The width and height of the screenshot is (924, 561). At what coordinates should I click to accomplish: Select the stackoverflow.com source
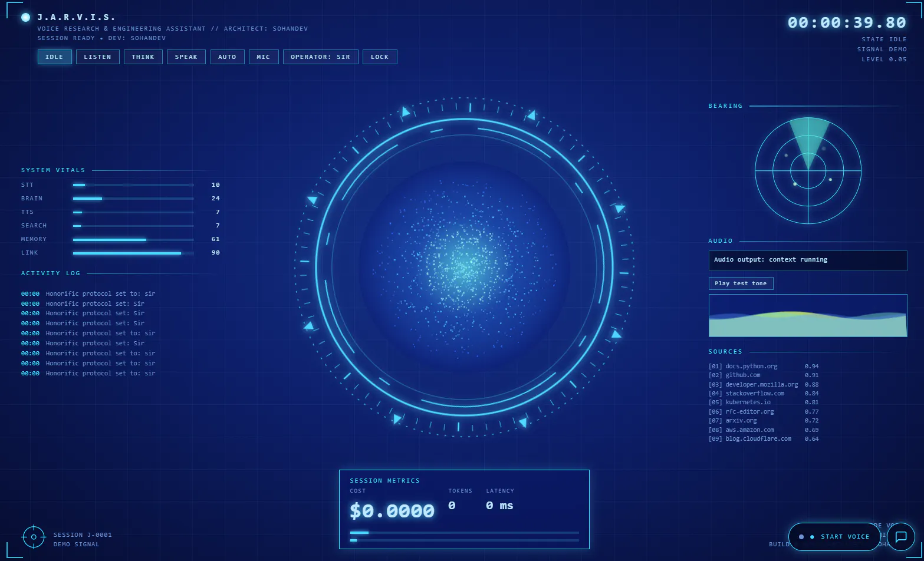coord(764,394)
